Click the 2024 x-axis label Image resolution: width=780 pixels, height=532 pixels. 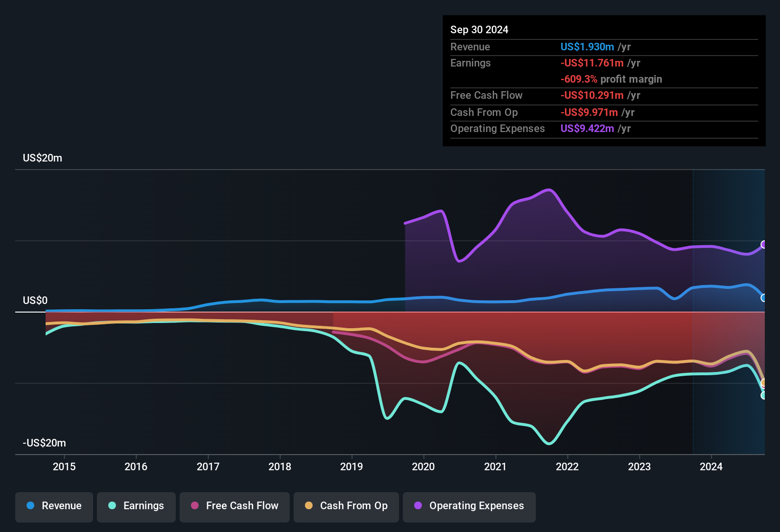(711, 466)
